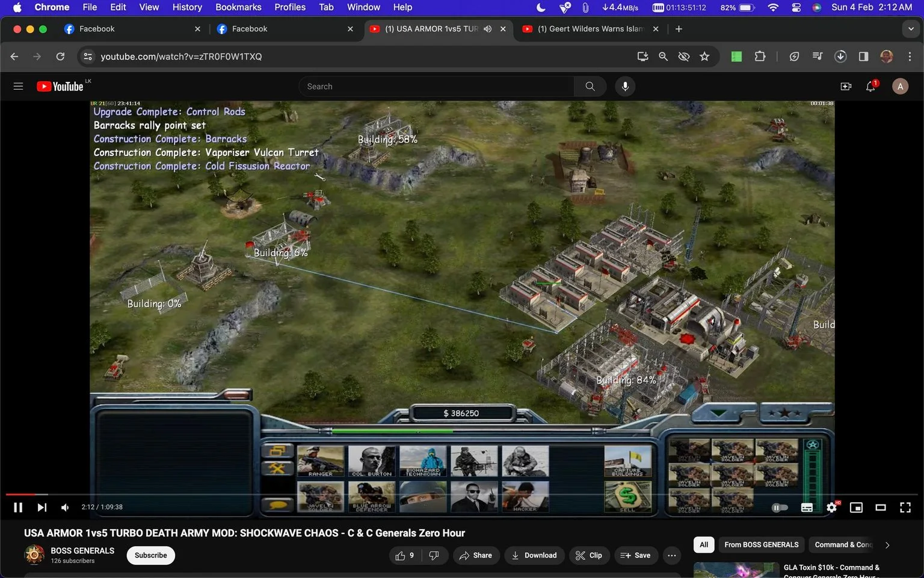Expand more actions ellipsis menu
Screen dimensions: 924x578
point(672,556)
